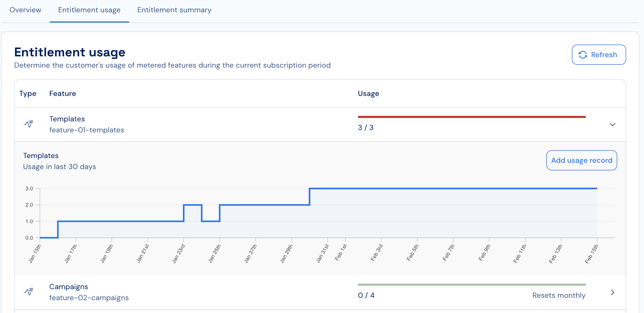Click the Jan 23rd marker on the chart axis
The width and height of the screenshot is (644, 313).
point(179,253)
